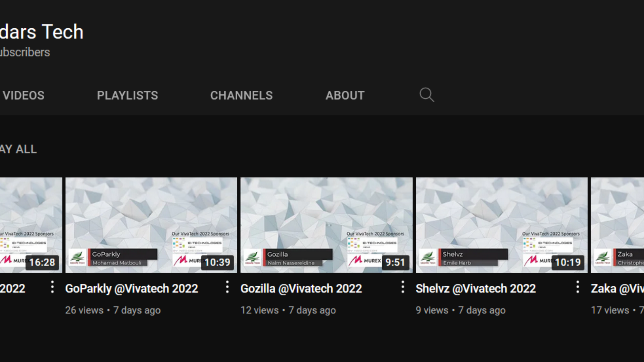This screenshot has height=362, width=644.
Task: Open options menu for Gozilla @Vivatech 2022
Action: tap(402, 287)
